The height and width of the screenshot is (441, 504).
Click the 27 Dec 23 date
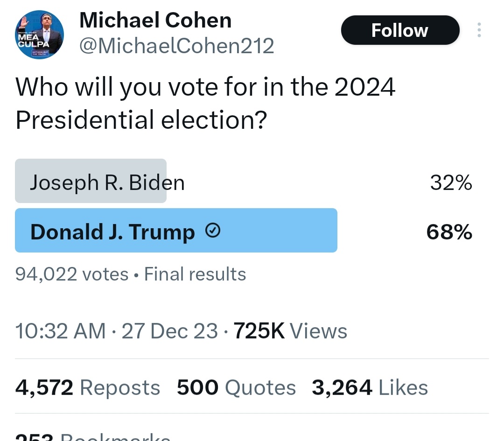(169, 331)
